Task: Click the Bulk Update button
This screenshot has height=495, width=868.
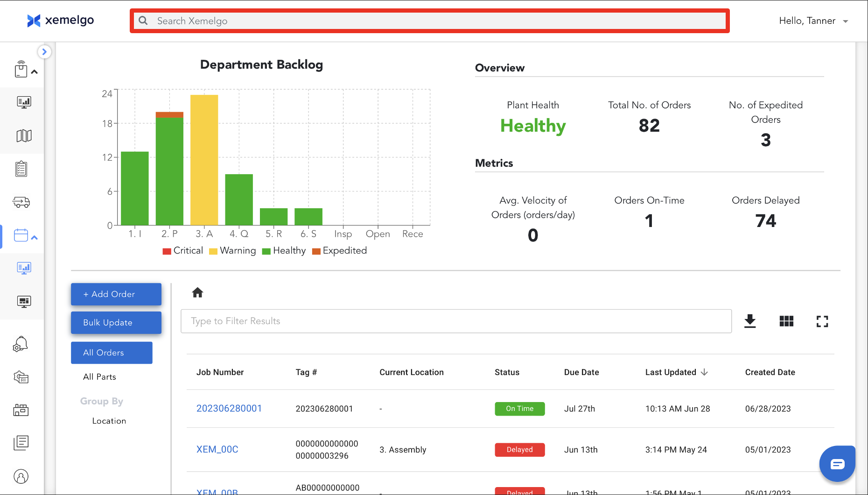Action: pos(116,323)
